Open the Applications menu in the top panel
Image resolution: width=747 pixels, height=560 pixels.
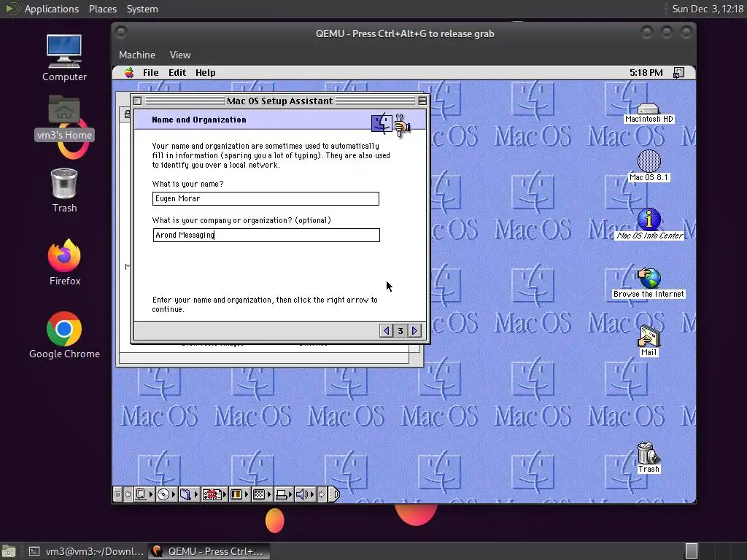[52, 9]
